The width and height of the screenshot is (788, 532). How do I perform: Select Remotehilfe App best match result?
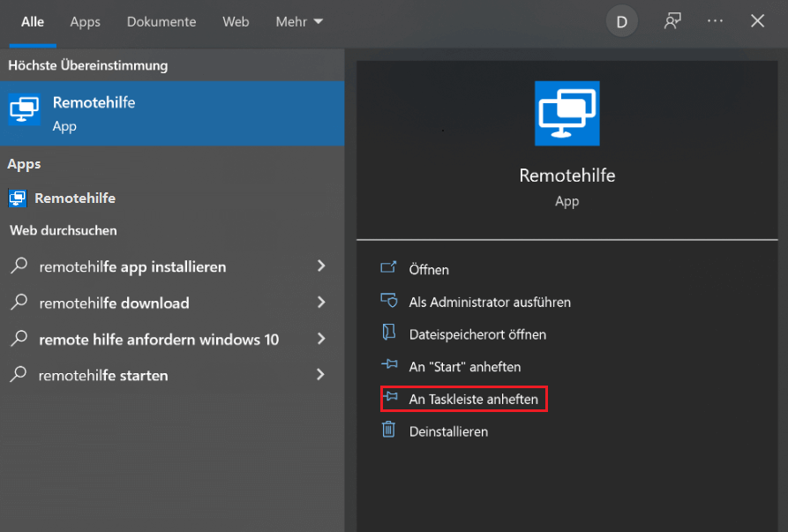(x=172, y=114)
